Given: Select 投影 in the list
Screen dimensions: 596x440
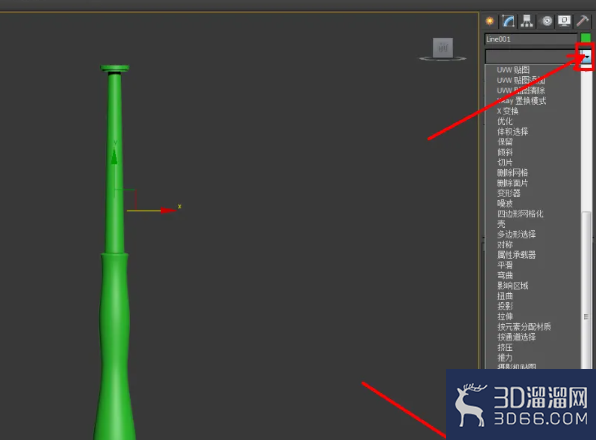Looking at the screenshot, I should pyautogui.click(x=505, y=306).
